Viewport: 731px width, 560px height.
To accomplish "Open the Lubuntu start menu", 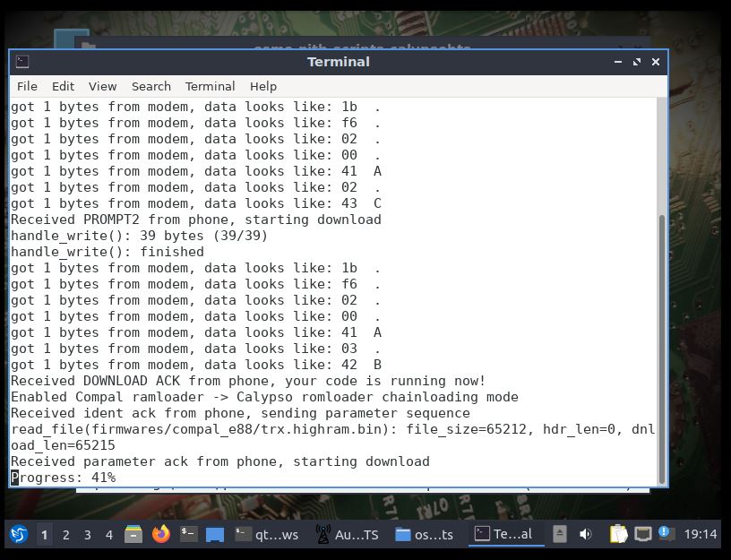I will 19,534.
